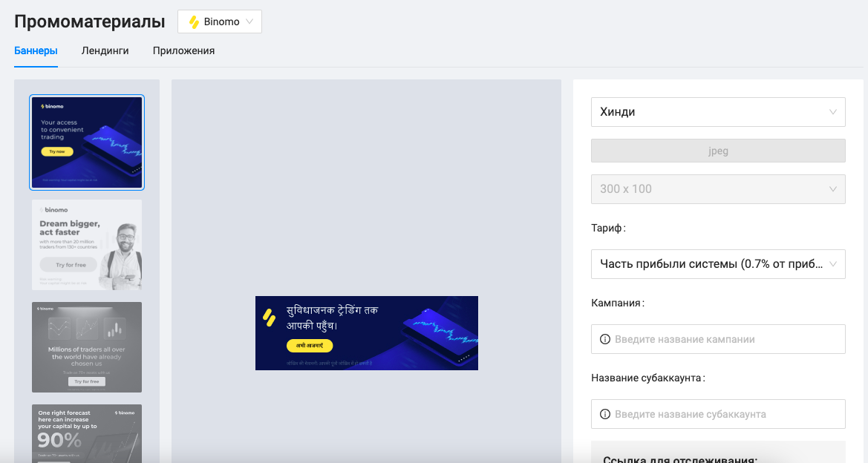Click the chevron arrow of the Тариф dropdown
The width and height of the screenshot is (868, 463).
pos(832,264)
